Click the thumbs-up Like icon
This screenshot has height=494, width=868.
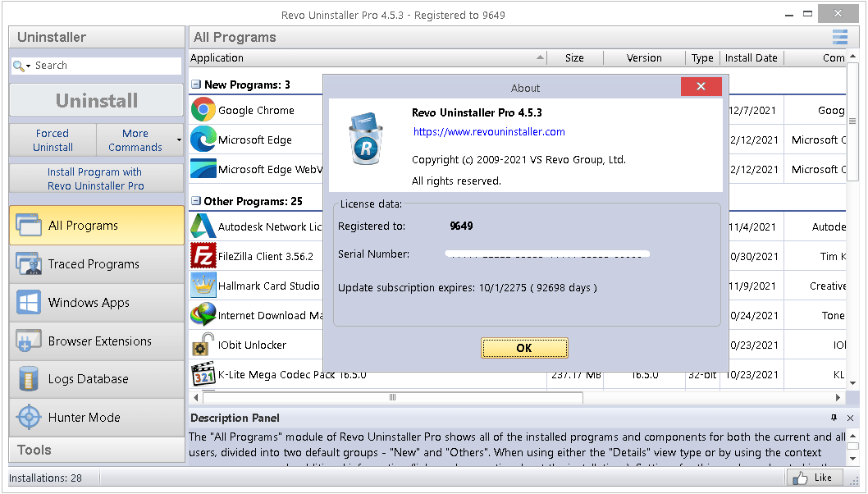click(800, 478)
